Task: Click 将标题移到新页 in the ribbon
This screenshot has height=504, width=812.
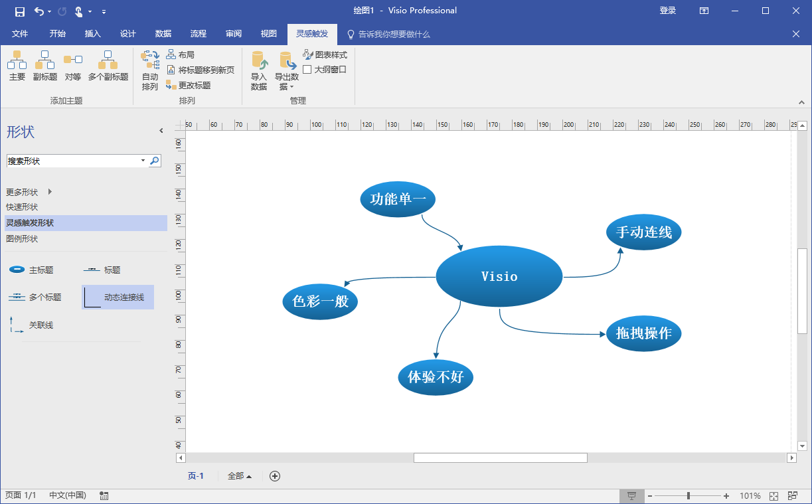Action: 200,70
